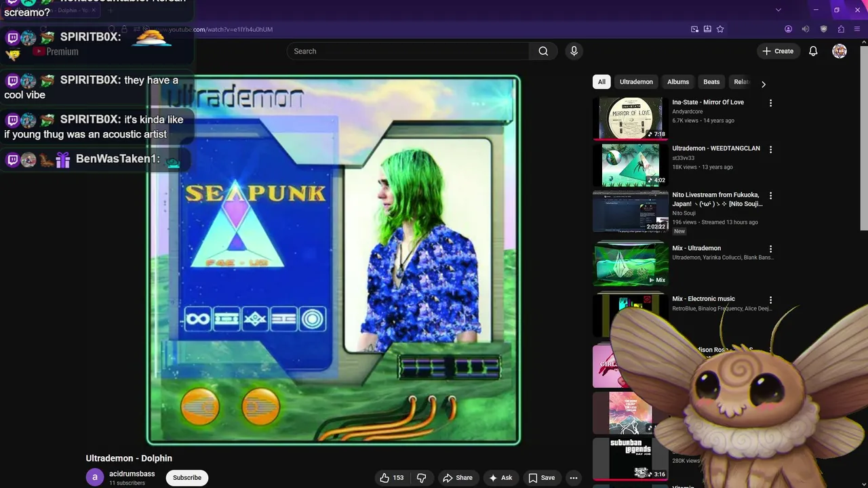Click the install/download icon in the address bar
This screenshot has width=868, height=488.
click(x=707, y=29)
